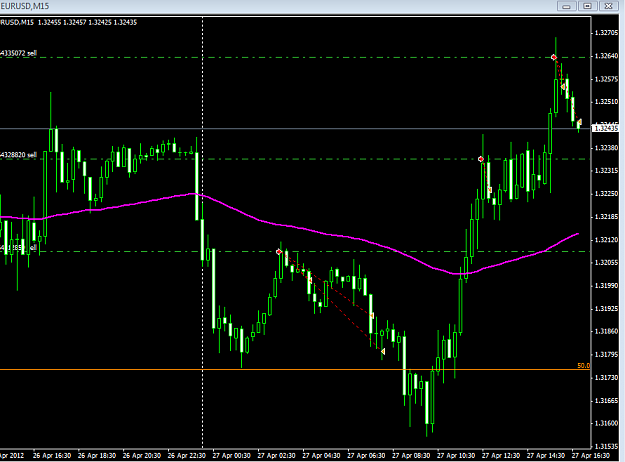
Task: Click the 1.31730 price on the price scale
Action: pos(606,377)
